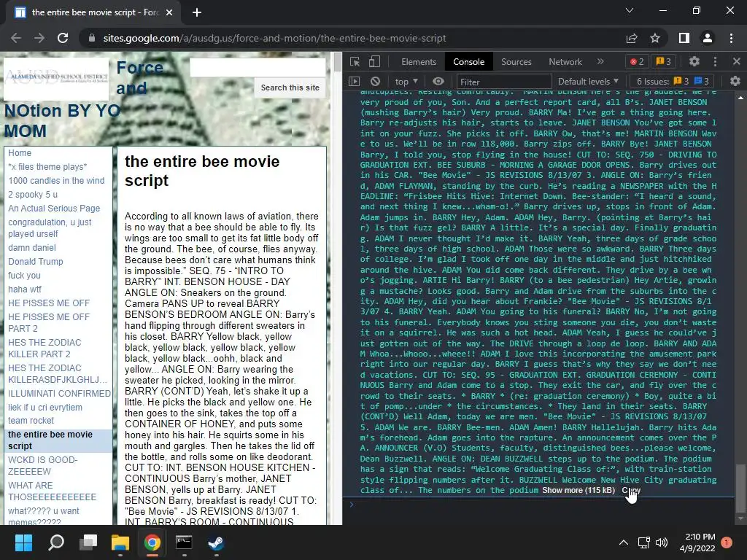Open Windows taskbar search
The width and height of the screenshot is (747, 560).
[x=55, y=542]
